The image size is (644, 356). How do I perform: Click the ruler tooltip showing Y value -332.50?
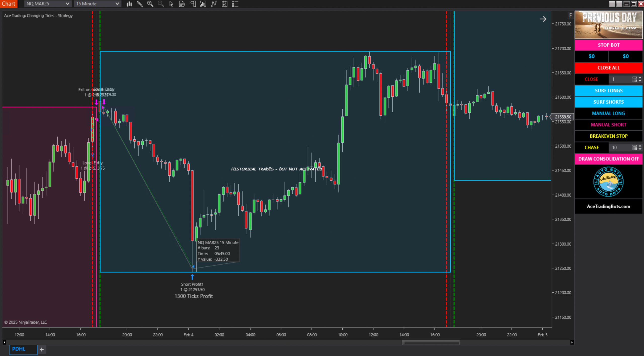(x=218, y=251)
